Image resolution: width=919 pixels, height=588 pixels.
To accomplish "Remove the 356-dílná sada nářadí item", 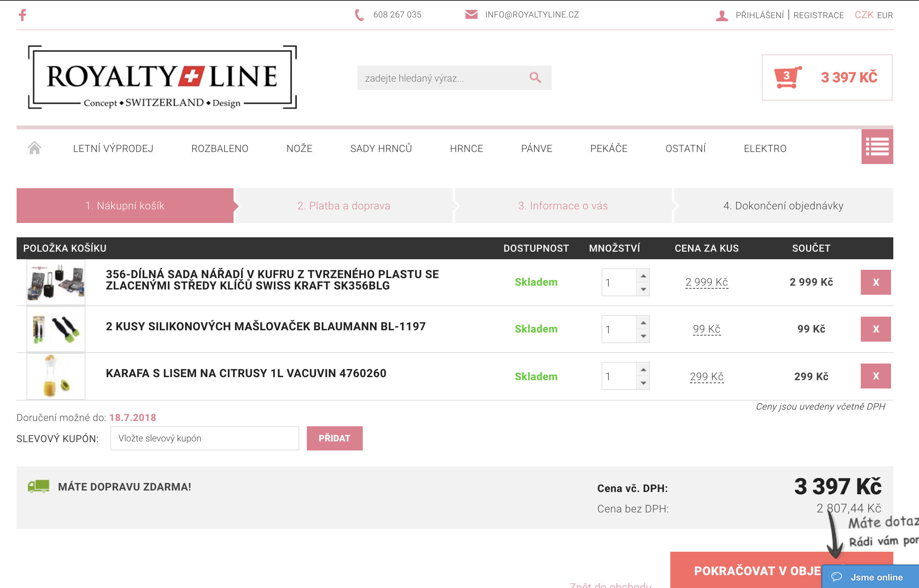I will pos(876,282).
